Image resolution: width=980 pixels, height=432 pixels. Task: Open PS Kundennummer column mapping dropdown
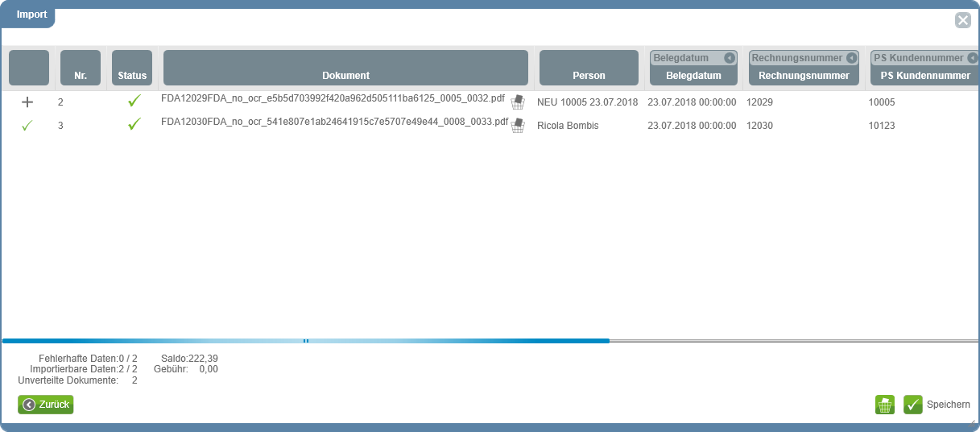click(972, 58)
